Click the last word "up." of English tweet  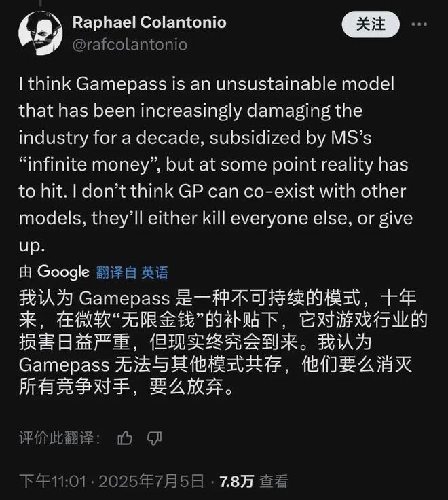tap(32, 246)
